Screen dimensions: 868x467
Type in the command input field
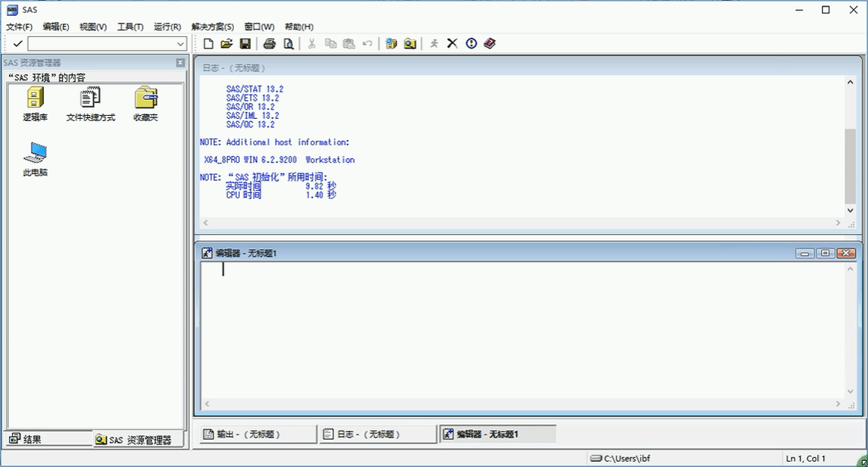point(101,45)
